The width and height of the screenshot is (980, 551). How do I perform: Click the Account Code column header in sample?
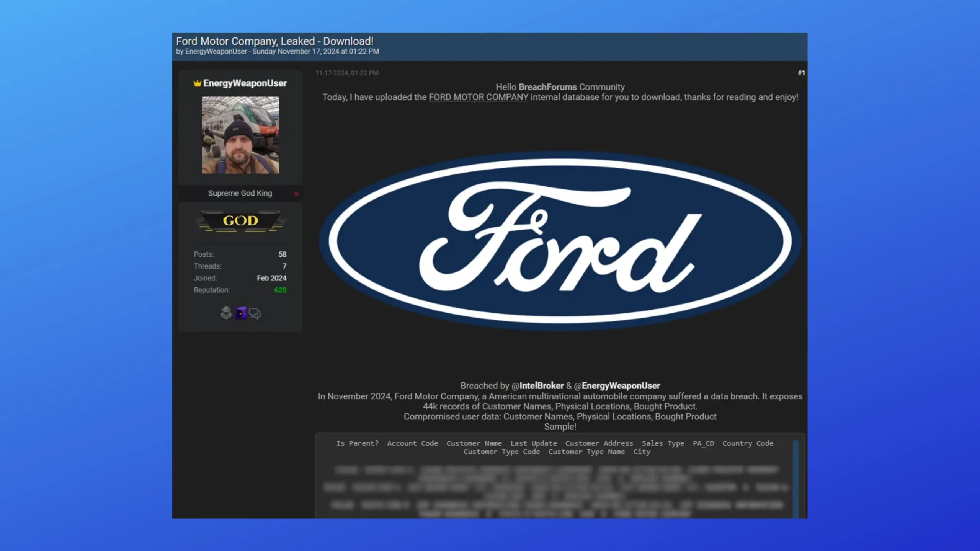click(x=412, y=443)
